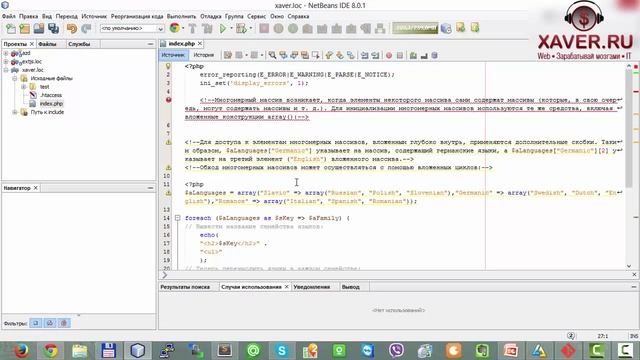Open the Сервис menu
This screenshot has height=360, width=640.
257,16
